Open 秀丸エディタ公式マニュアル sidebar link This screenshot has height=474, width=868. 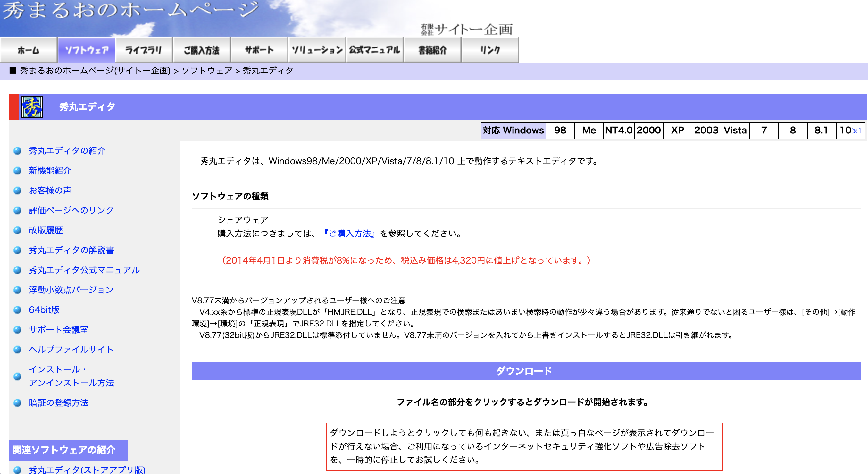point(84,270)
